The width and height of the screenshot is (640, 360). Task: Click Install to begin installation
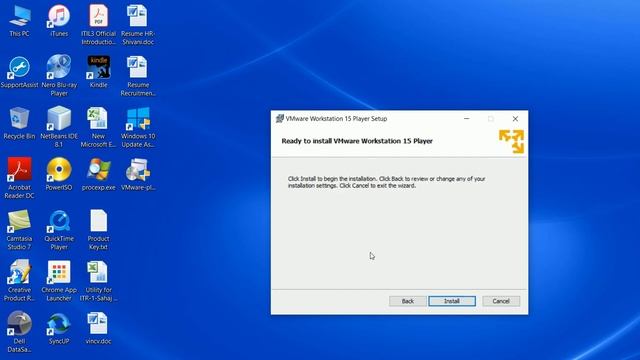pos(452,301)
